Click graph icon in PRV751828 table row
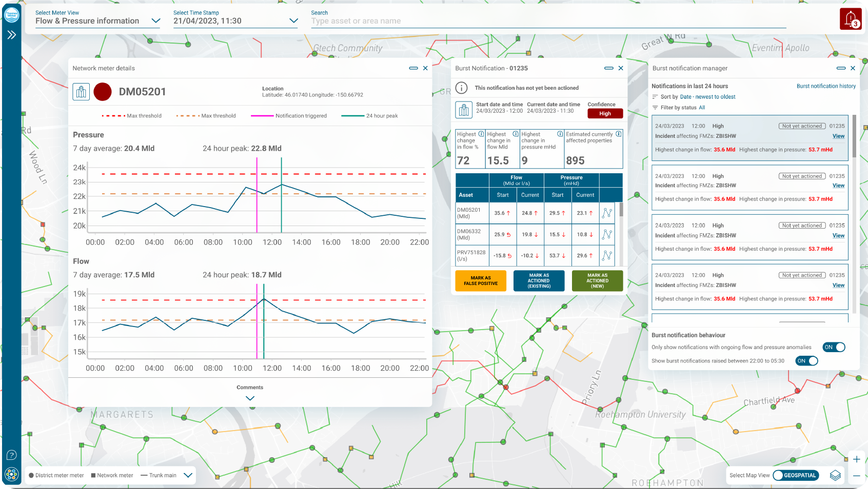The width and height of the screenshot is (868, 489). click(607, 256)
